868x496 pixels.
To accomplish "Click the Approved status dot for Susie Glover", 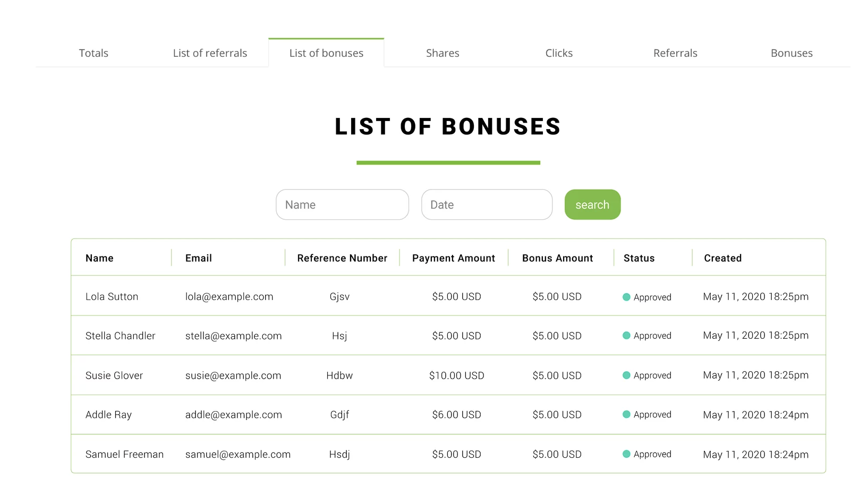I will [627, 375].
